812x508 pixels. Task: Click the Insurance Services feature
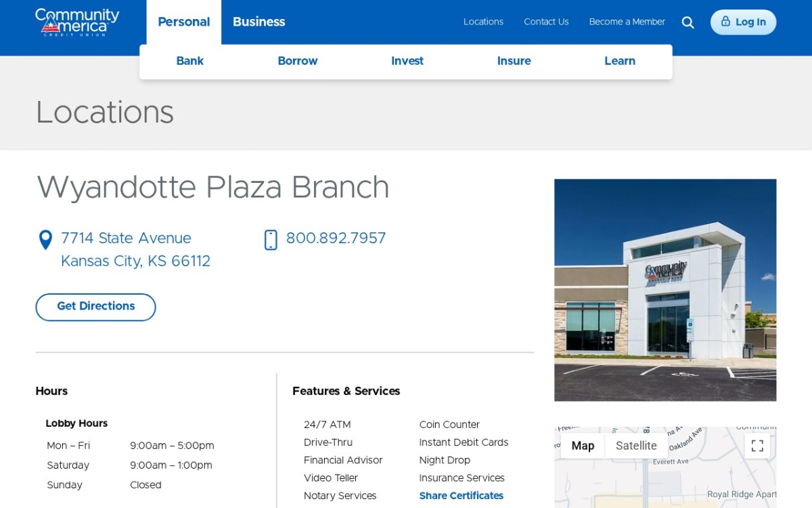(x=462, y=478)
